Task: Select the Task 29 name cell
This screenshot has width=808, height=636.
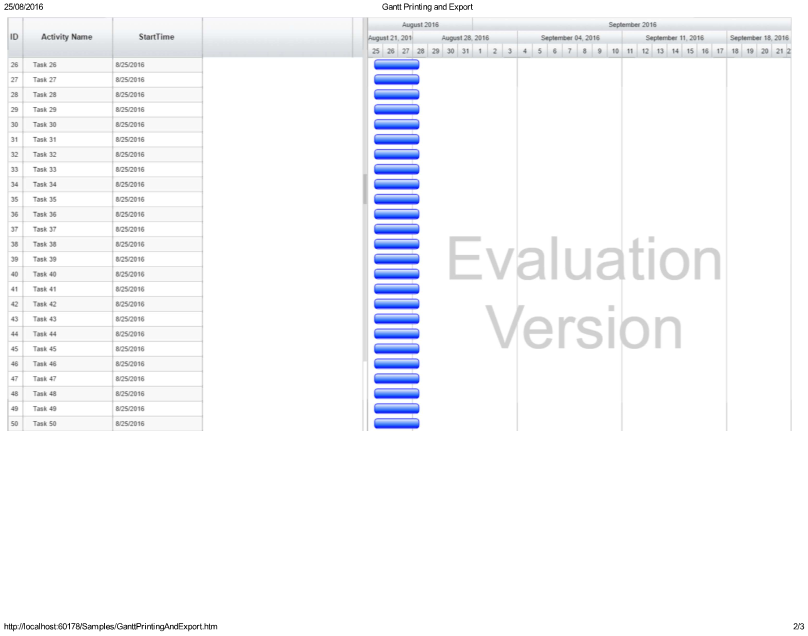Action: (x=68, y=110)
